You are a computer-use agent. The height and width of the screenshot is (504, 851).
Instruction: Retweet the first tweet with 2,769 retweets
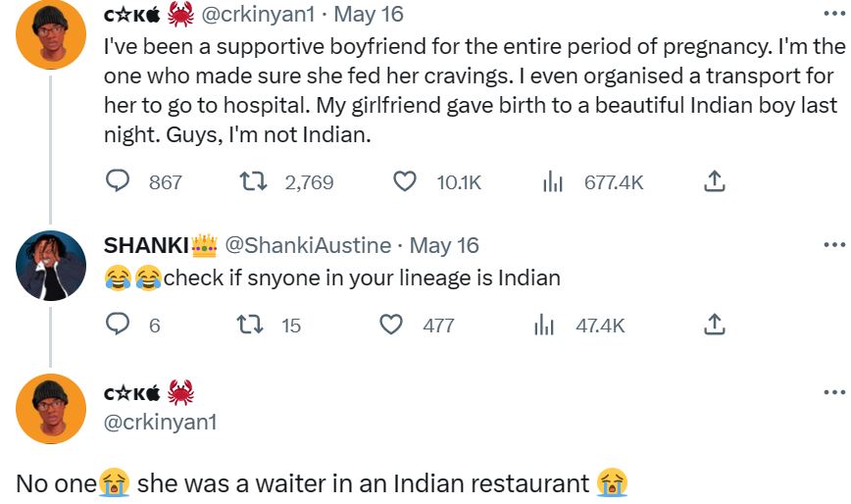click(x=252, y=181)
